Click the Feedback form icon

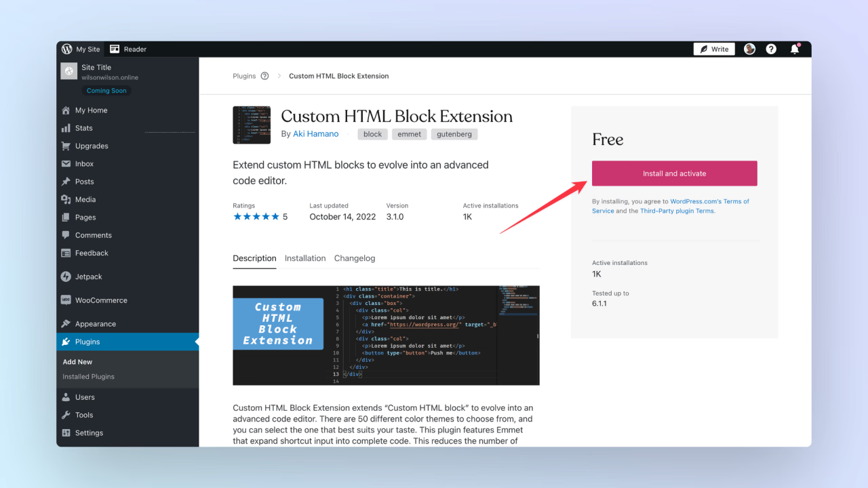[x=66, y=253]
